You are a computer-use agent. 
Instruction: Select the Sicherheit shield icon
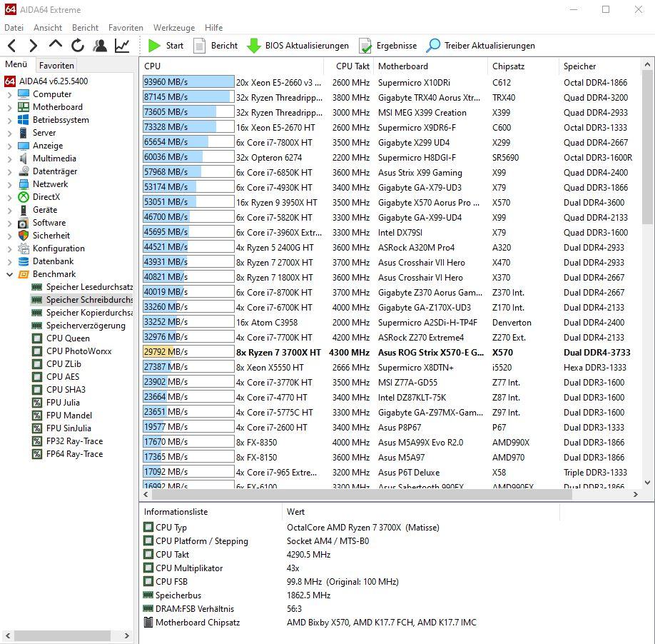point(24,236)
